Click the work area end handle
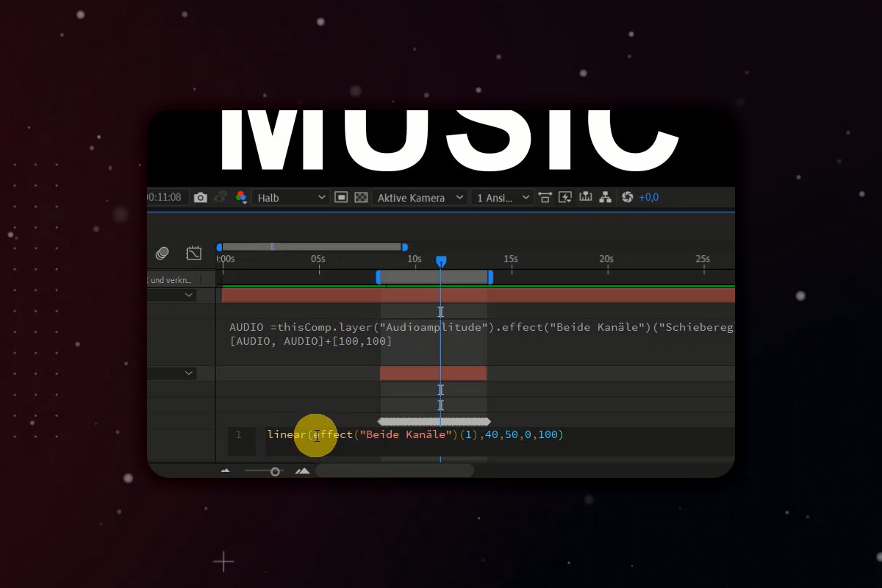882x588 pixels. point(490,277)
